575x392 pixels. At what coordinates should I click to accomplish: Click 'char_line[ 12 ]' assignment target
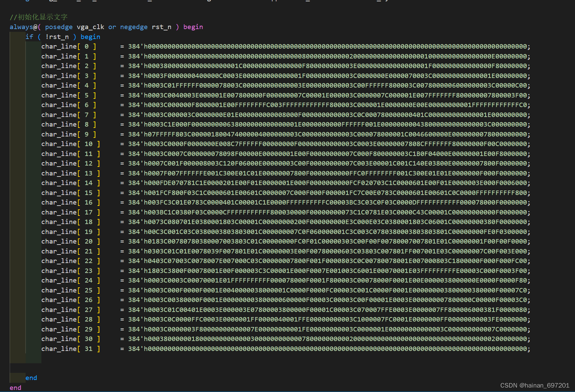pos(71,164)
